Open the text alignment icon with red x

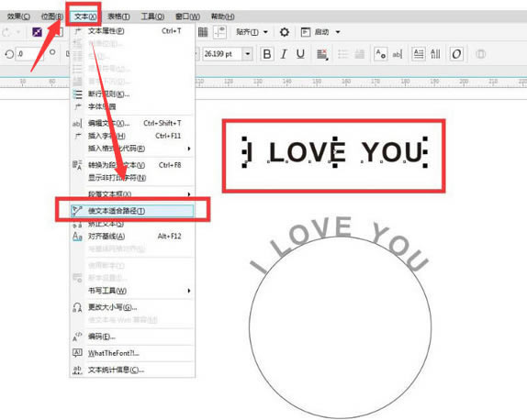(322, 54)
